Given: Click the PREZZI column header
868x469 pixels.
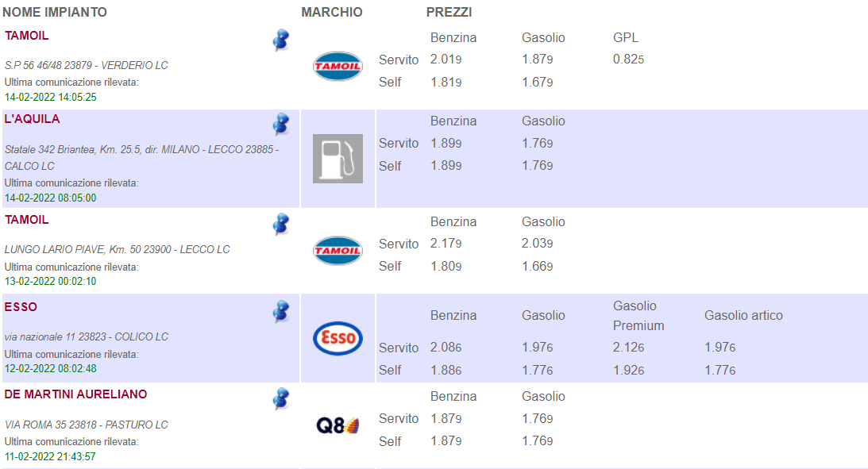Looking at the screenshot, I should pyautogui.click(x=449, y=13).
